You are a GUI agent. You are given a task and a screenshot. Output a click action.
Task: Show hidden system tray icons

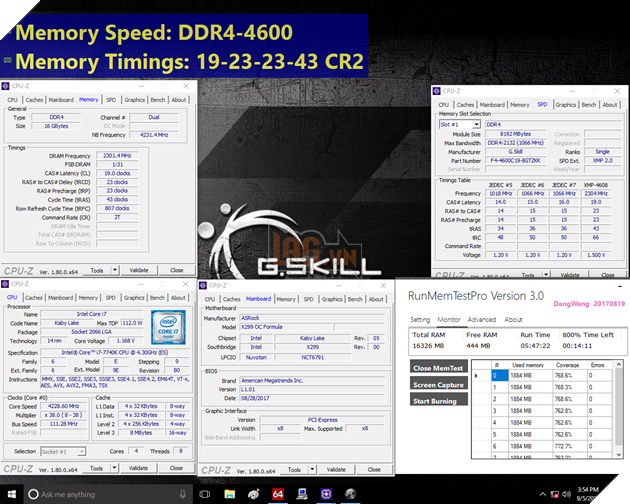tap(543, 494)
